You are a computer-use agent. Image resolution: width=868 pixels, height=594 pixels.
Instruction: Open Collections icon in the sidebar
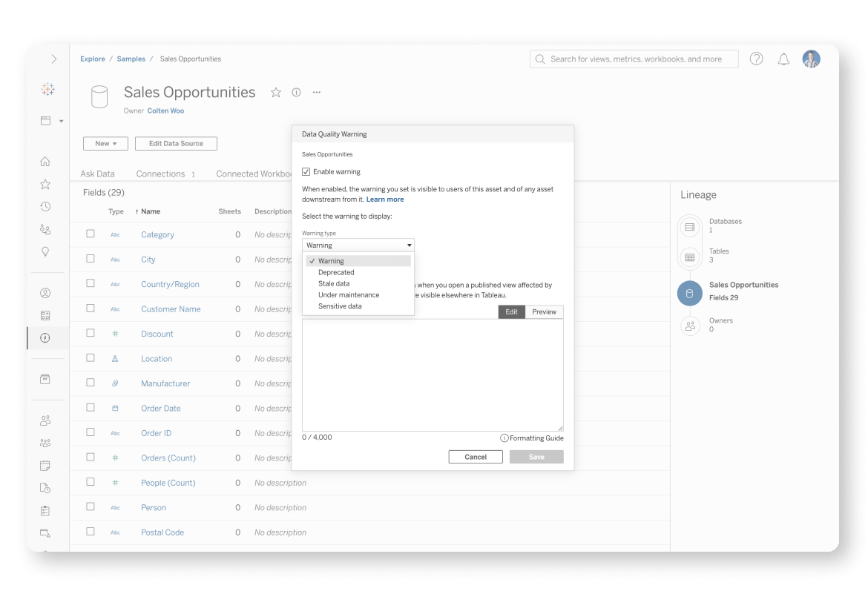(45, 316)
